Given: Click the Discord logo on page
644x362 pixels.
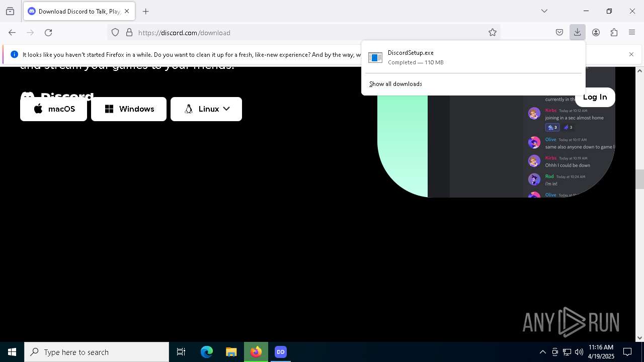Looking at the screenshot, I should (57, 96).
